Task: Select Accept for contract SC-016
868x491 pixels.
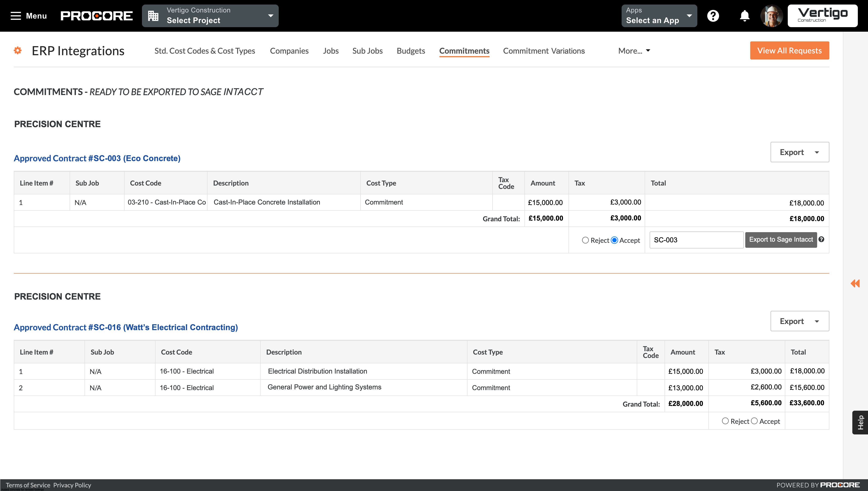Action: pyautogui.click(x=755, y=421)
